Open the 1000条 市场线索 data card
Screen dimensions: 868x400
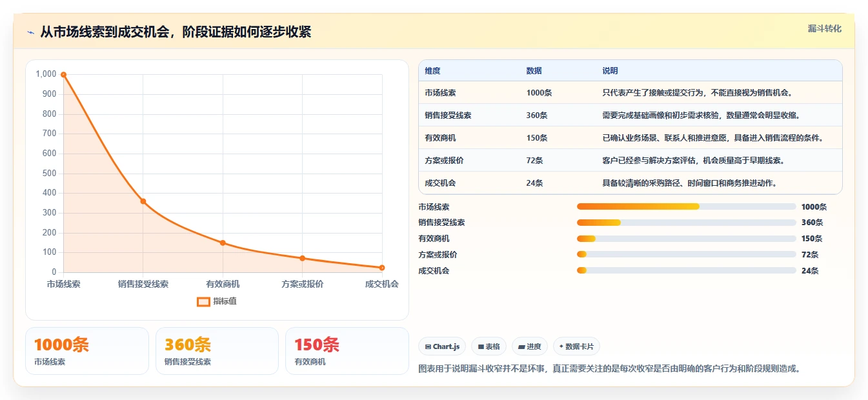click(87, 351)
